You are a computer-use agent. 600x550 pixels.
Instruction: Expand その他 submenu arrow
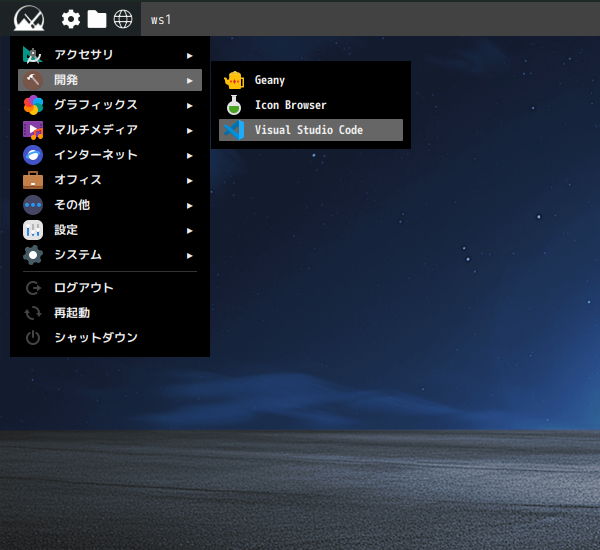189,206
